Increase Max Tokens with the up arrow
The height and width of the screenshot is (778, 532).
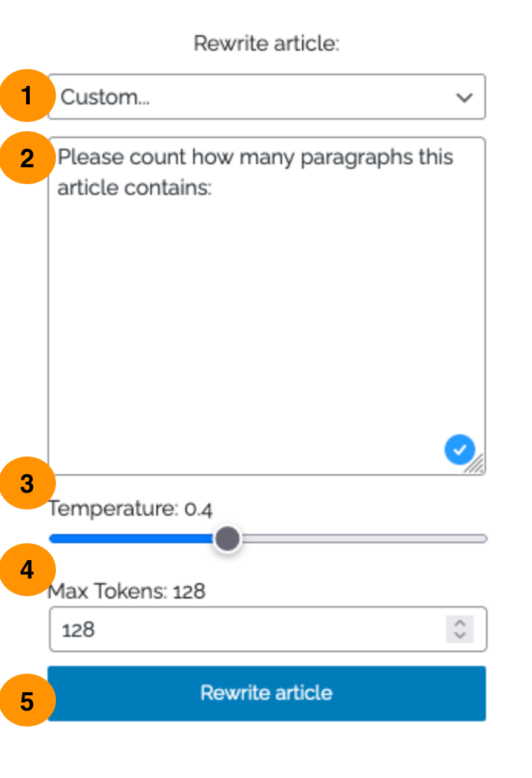pyautogui.click(x=460, y=623)
